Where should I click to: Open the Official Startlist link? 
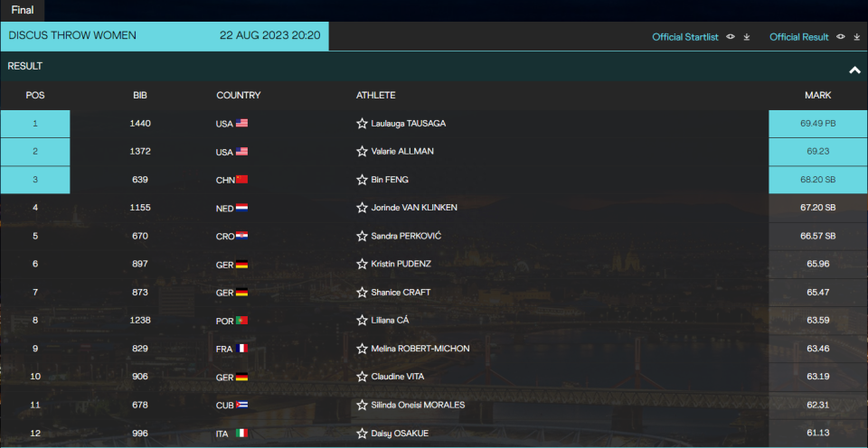pos(685,37)
